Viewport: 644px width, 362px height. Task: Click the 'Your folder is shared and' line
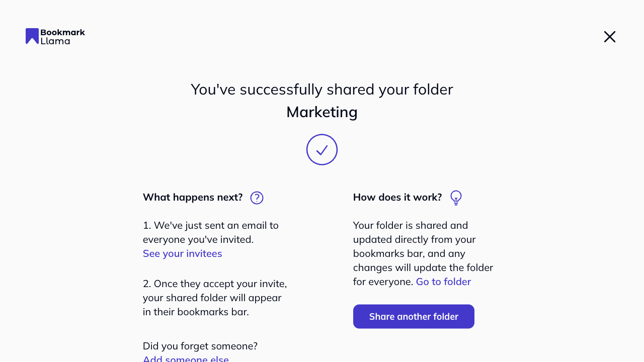411,225
